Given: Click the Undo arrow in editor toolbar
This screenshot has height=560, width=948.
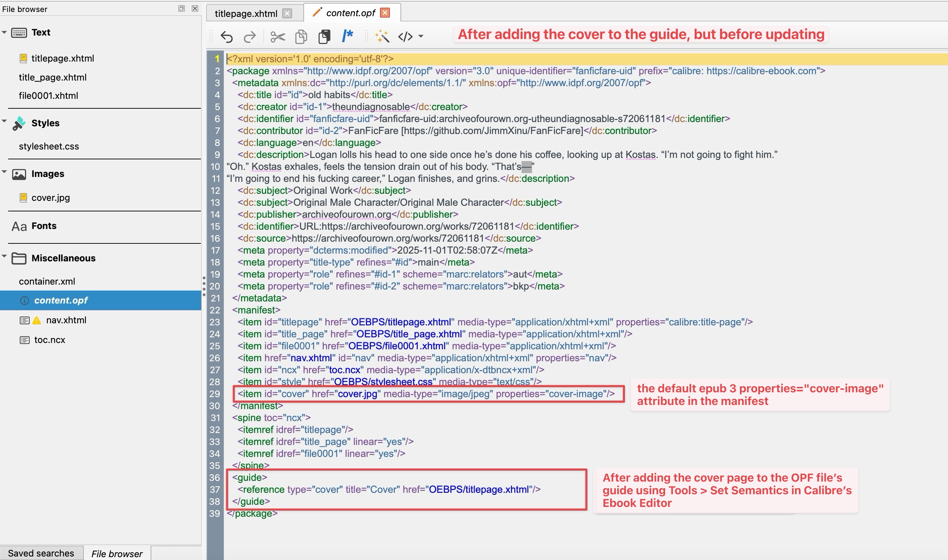Looking at the screenshot, I should coord(226,37).
